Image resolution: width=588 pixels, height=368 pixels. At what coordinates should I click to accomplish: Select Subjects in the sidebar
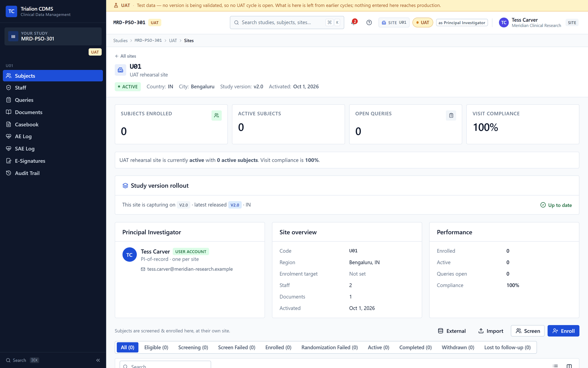point(53,76)
